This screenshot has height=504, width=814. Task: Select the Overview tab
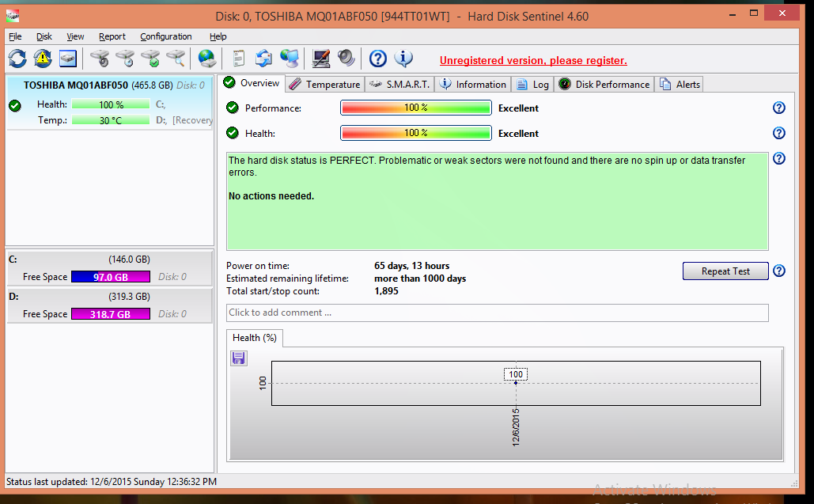point(252,83)
